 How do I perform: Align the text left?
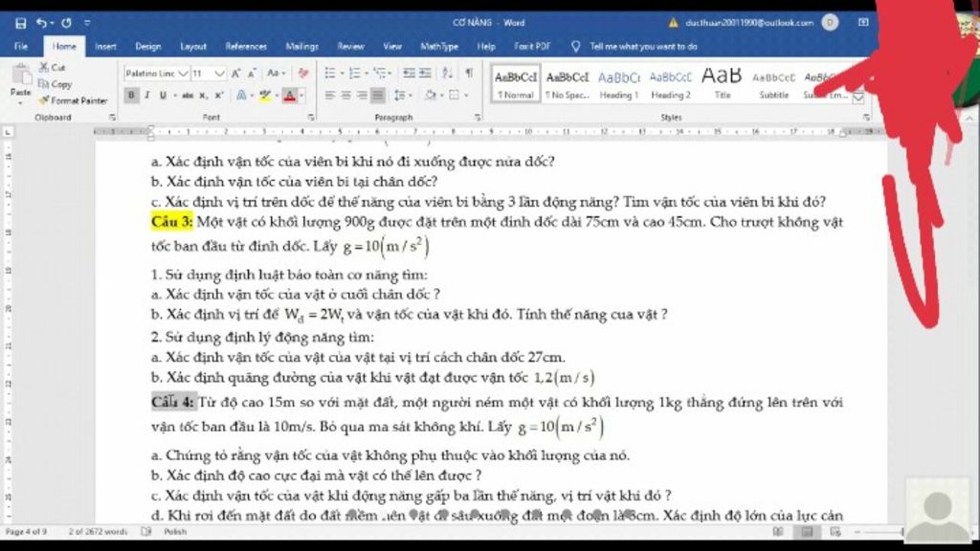tap(330, 96)
